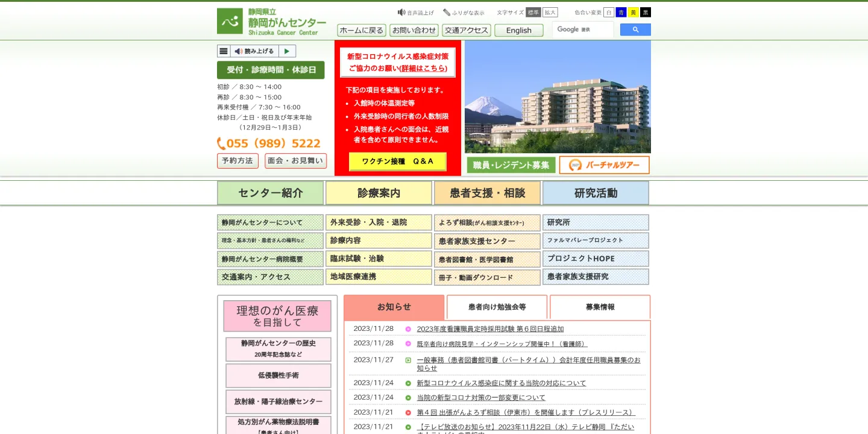
Task: Click よろず相談 link
Action: point(488,223)
